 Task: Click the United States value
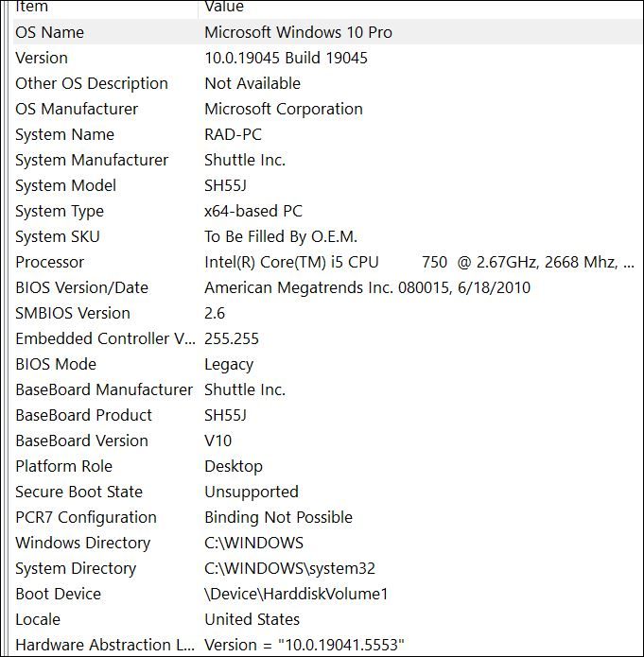252,620
